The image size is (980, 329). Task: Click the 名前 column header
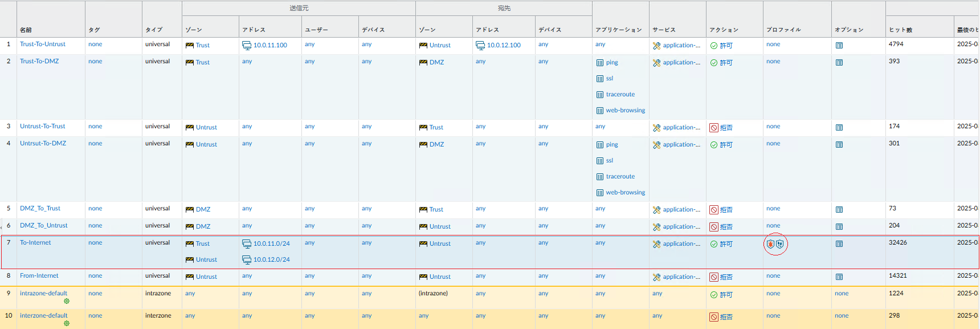point(26,30)
